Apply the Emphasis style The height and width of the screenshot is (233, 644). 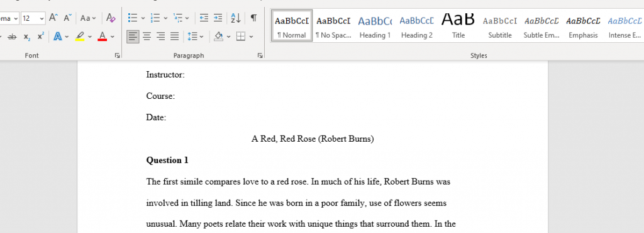tap(583, 25)
